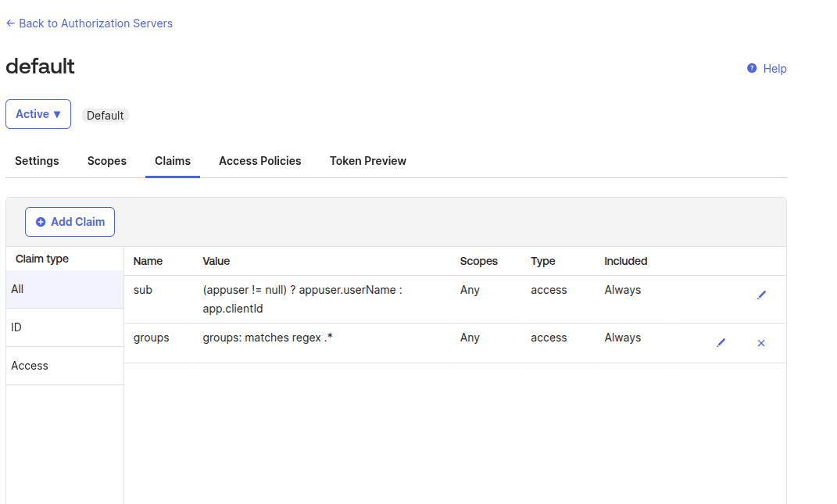This screenshot has width=837, height=504.
Task: Go to the Access Policies tab
Action: (x=260, y=161)
